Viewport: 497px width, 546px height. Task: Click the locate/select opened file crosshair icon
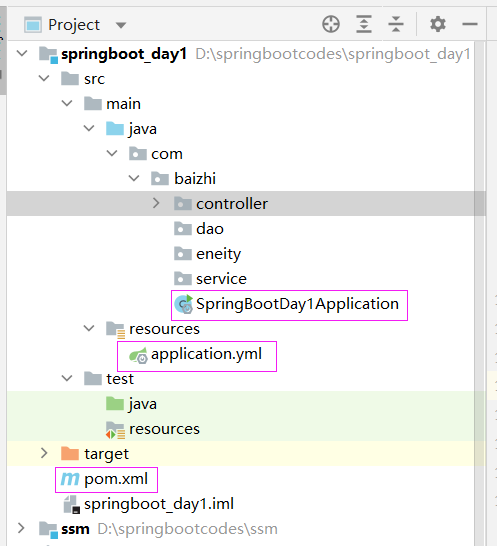coord(331,24)
